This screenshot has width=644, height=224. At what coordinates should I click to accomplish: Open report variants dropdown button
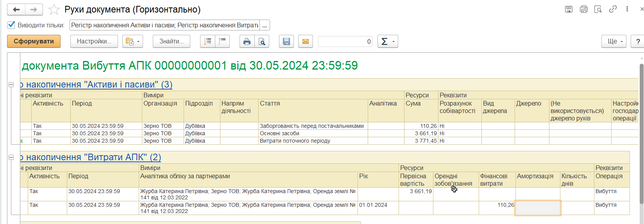(132, 41)
